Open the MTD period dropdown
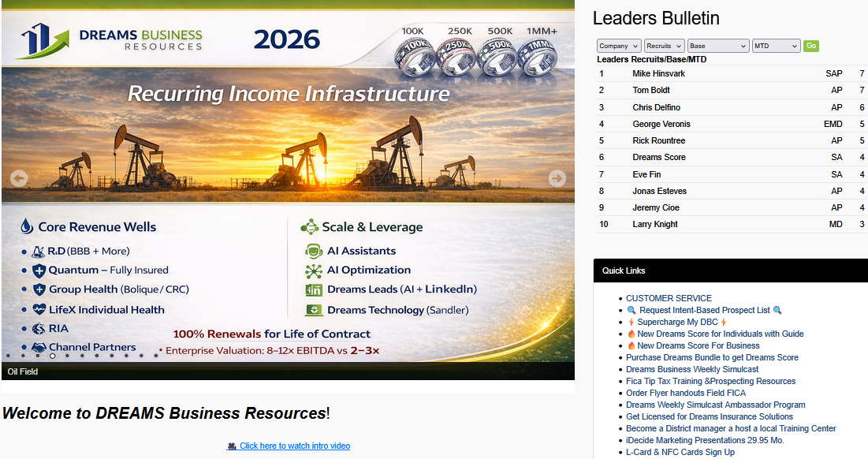The image size is (868, 459). [x=776, y=46]
